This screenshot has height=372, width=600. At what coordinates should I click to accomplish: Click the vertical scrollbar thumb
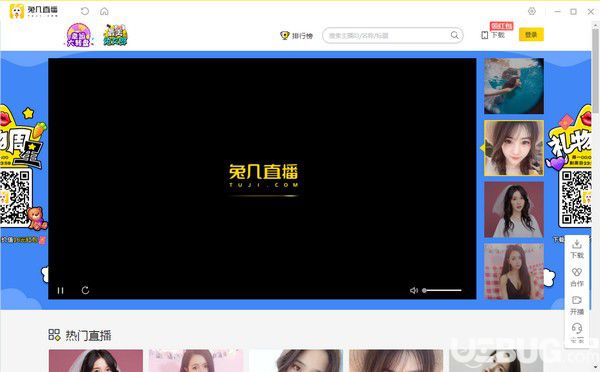coord(596,71)
